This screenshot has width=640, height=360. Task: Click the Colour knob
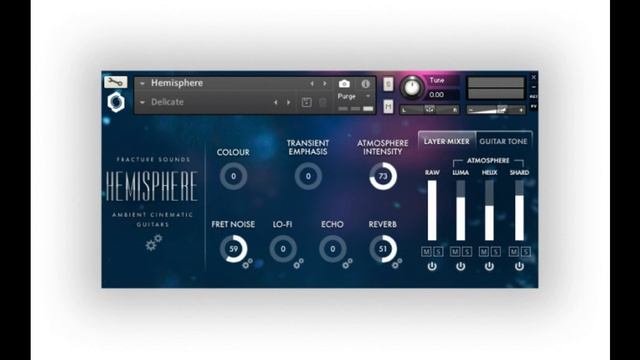pyautogui.click(x=233, y=176)
